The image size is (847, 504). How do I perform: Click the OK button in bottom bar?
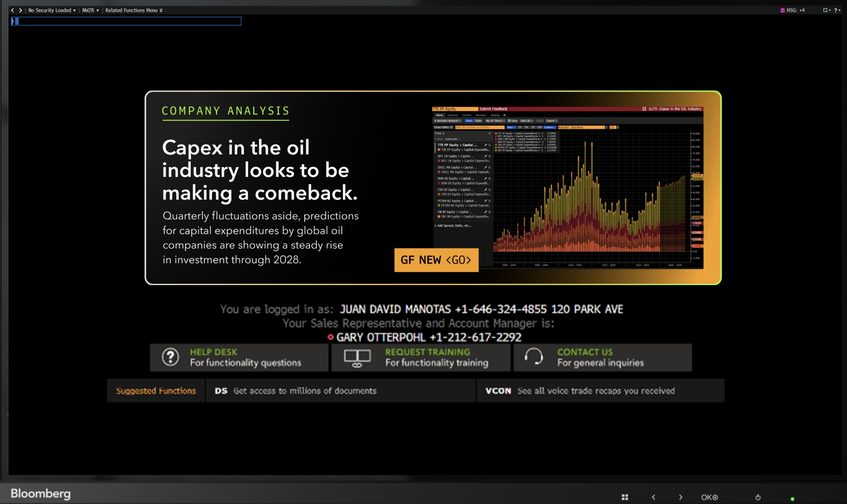pos(709,497)
